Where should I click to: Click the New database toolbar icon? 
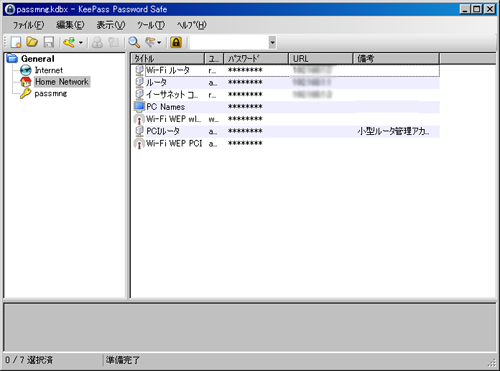tap(16, 42)
